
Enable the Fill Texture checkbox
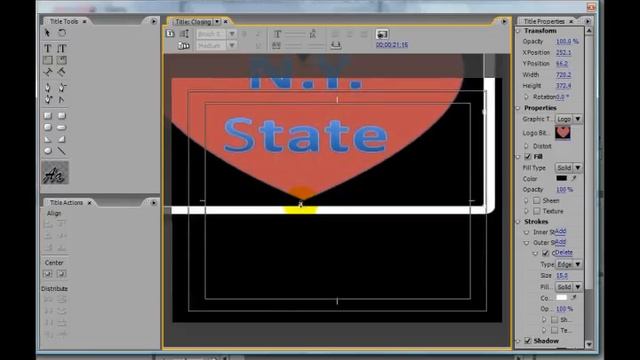click(537, 211)
